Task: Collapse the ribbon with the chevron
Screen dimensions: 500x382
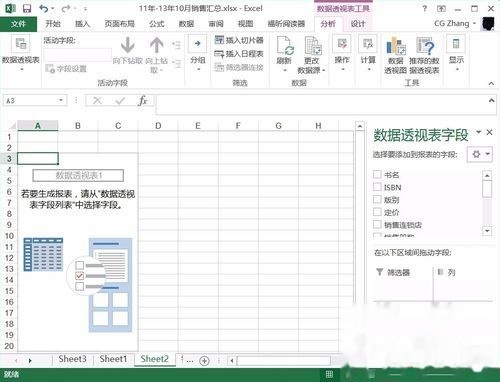Action: 491,83
